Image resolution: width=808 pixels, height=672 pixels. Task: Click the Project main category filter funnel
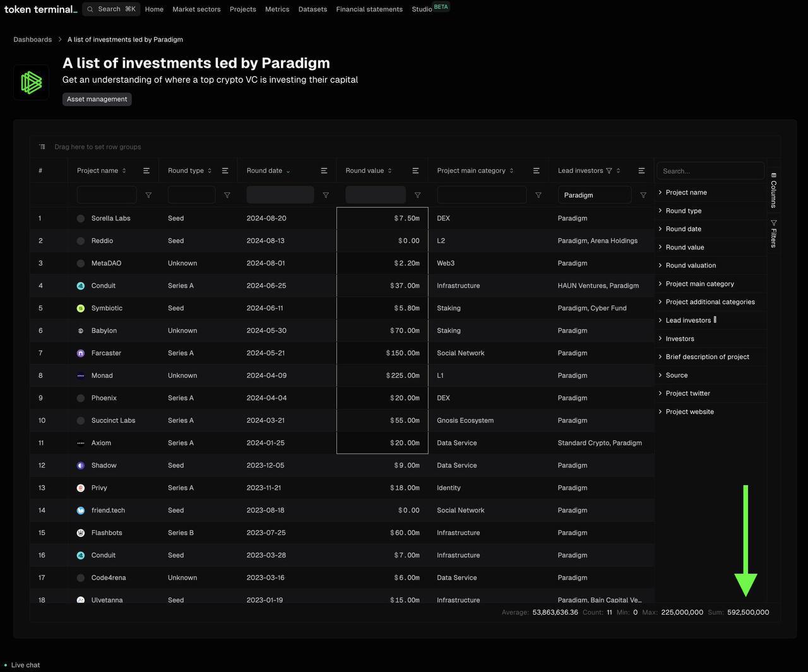(538, 195)
